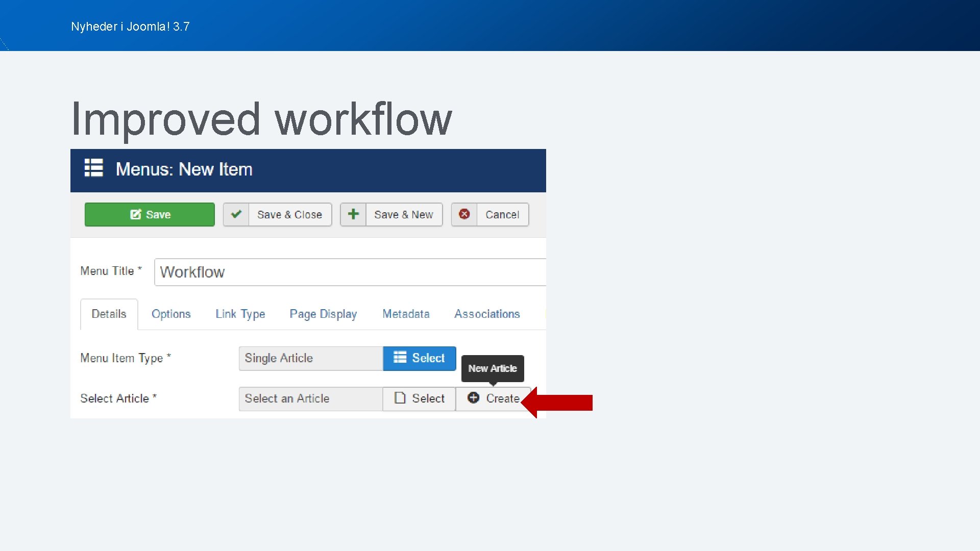Click the Save & New label
This screenshot has height=551, width=980.
[x=403, y=215]
